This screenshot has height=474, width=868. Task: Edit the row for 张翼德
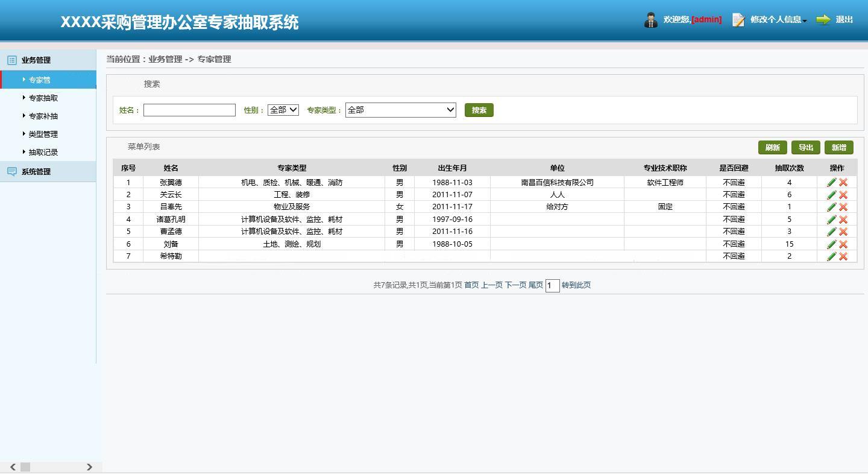[832, 183]
